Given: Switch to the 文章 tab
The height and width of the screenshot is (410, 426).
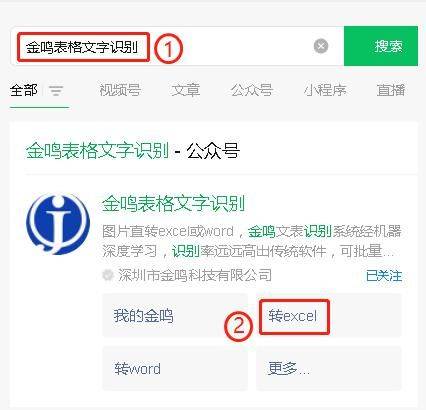Looking at the screenshot, I should [x=186, y=90].
